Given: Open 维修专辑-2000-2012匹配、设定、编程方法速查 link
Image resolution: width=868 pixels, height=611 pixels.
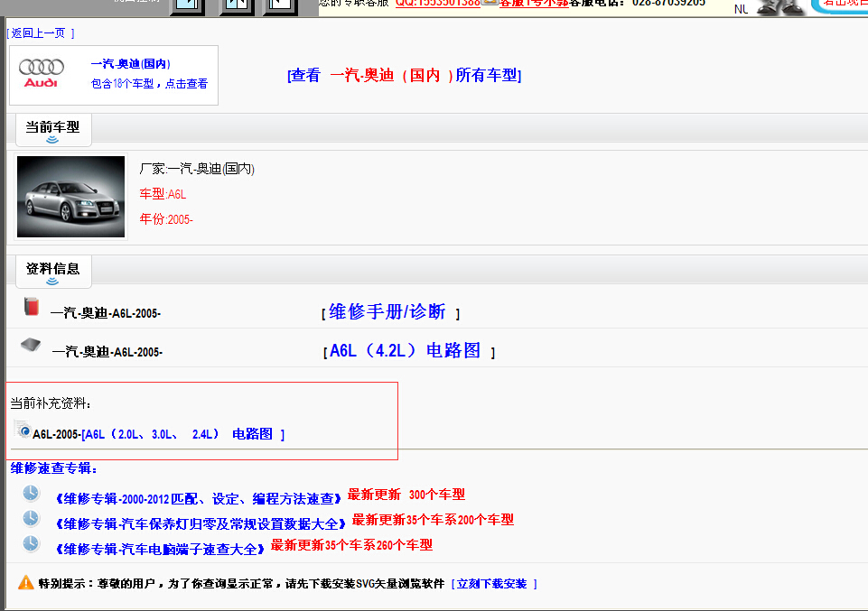Looking at the screenshot, I should 199,499.
